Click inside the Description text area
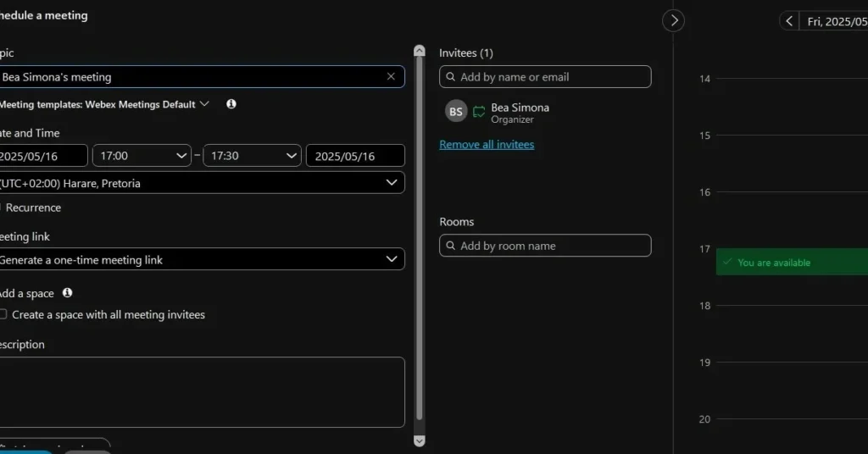This screenshot has height=454, width=868. pos(202,392)
